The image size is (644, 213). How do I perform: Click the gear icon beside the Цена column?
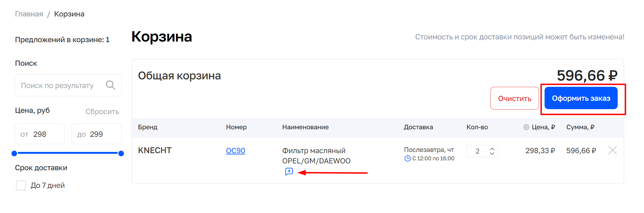(526, 127)
